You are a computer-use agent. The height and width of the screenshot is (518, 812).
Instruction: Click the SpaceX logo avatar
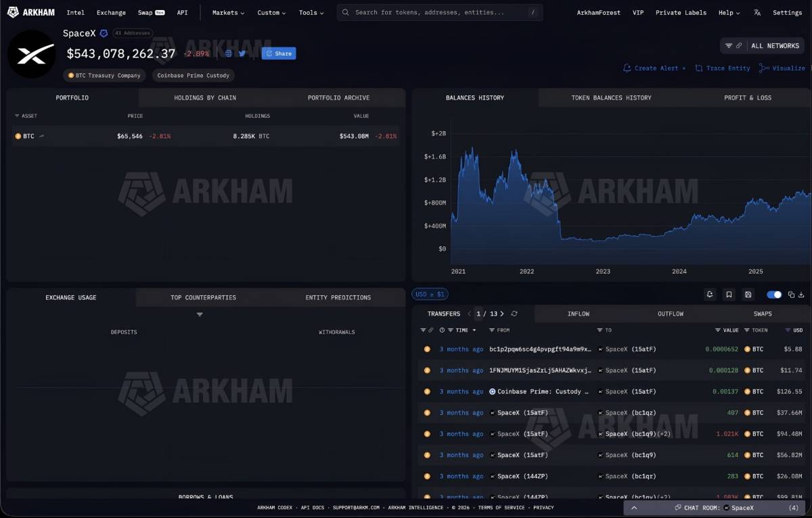pyautogui.click(x=31, y=54)
